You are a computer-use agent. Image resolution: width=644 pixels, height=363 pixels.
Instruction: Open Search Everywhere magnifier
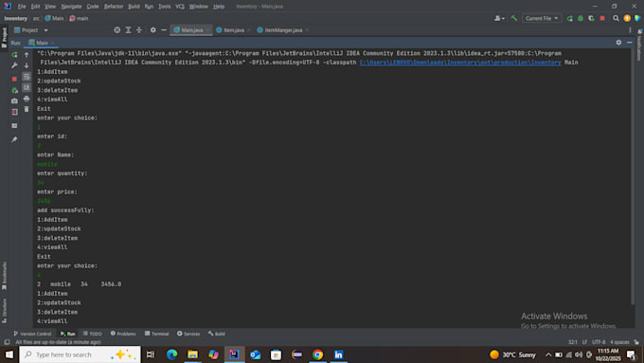pyautogui.click(x=616, y=18)
